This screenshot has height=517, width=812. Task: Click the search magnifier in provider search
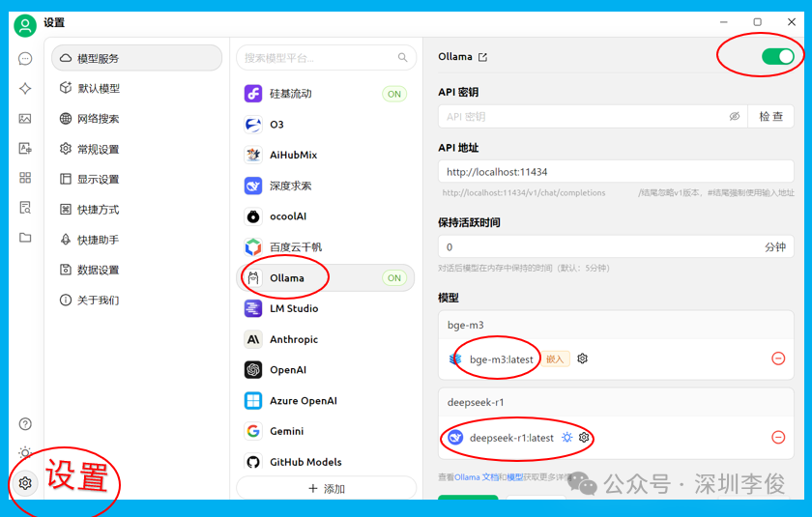pyautogui.click(x=402, y=57)
